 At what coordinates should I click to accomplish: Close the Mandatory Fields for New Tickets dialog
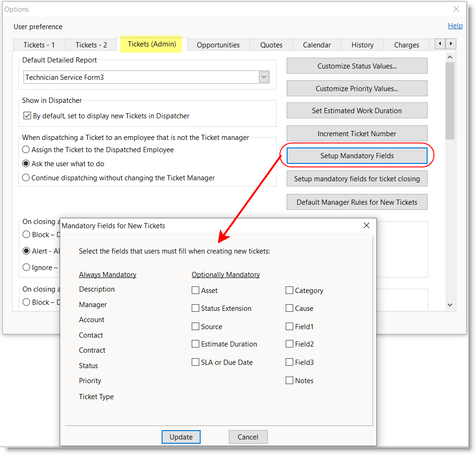coord(367,226)
